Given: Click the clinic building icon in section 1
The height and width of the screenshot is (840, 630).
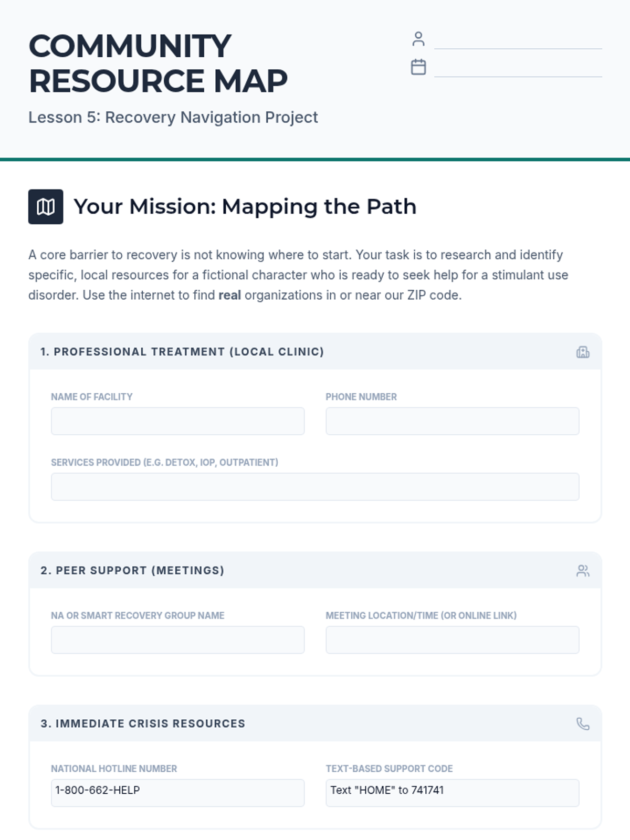Looking at the screenshot, I should click(x=583, y=352).
